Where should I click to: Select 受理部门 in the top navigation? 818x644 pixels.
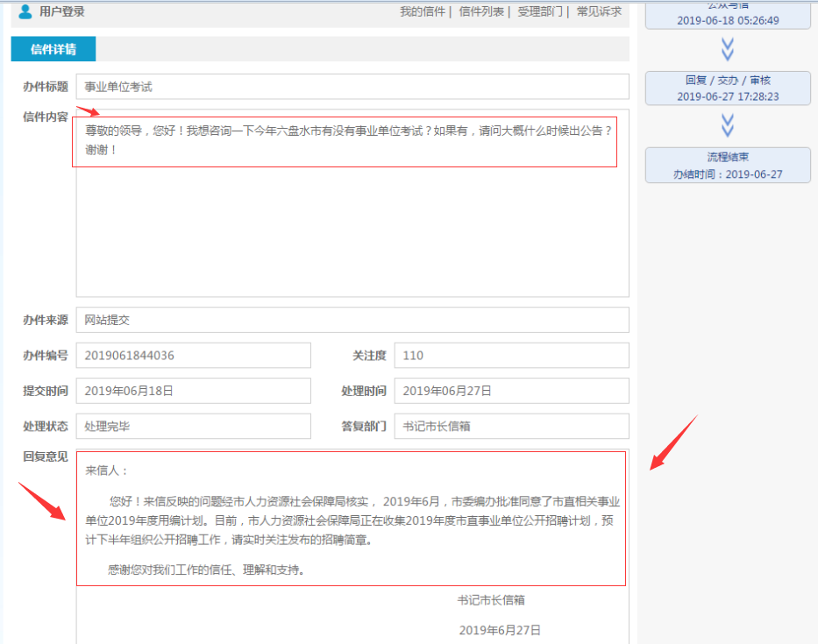(540, 12)
